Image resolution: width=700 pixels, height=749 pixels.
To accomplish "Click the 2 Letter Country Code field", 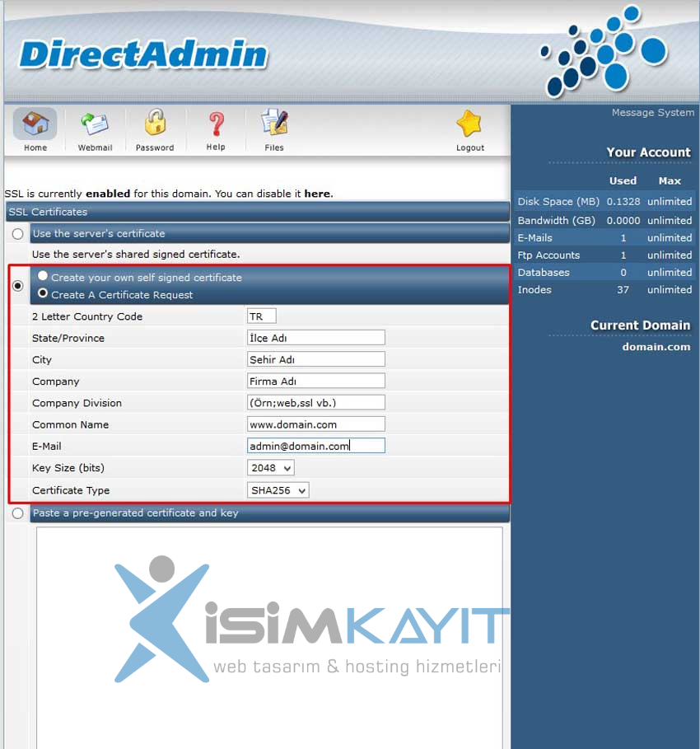I will pyautogui.click(x=261, y=316).
